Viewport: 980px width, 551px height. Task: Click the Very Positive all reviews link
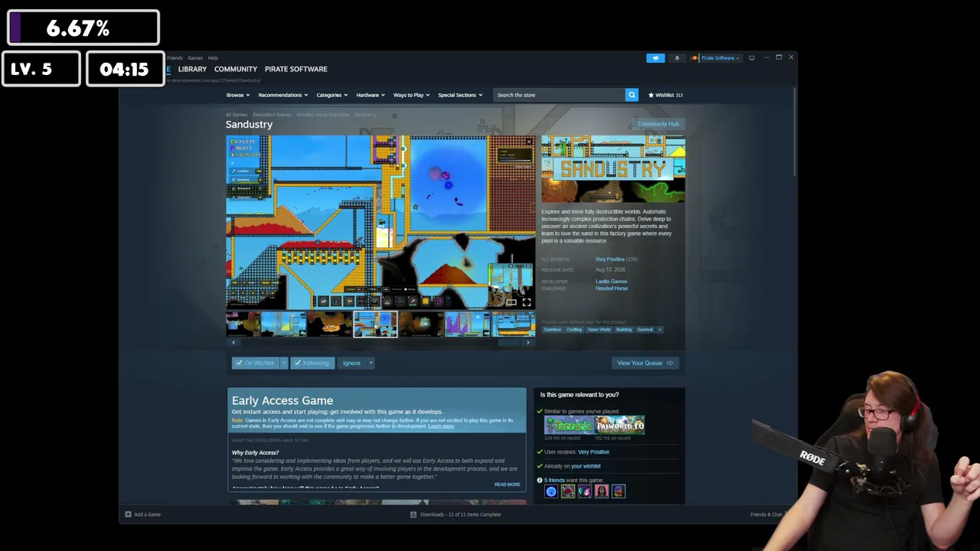click(610, 259)
